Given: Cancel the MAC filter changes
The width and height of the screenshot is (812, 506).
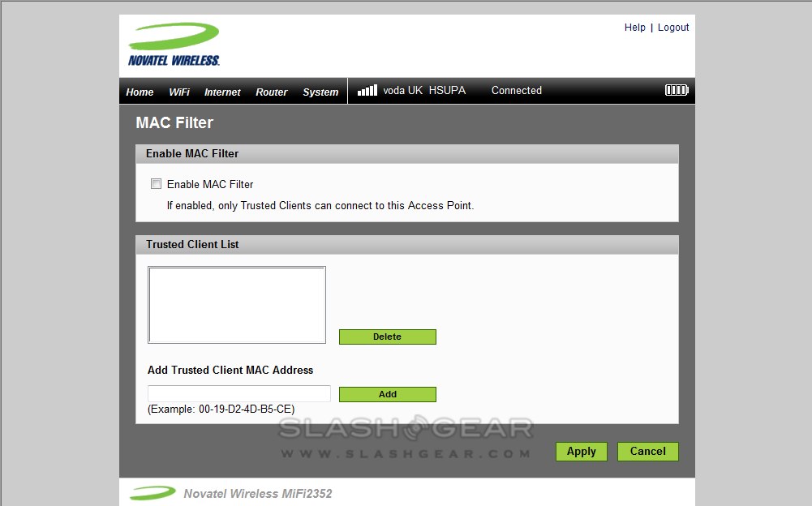Looking at the screenshot, I should [x=647, y=452].
